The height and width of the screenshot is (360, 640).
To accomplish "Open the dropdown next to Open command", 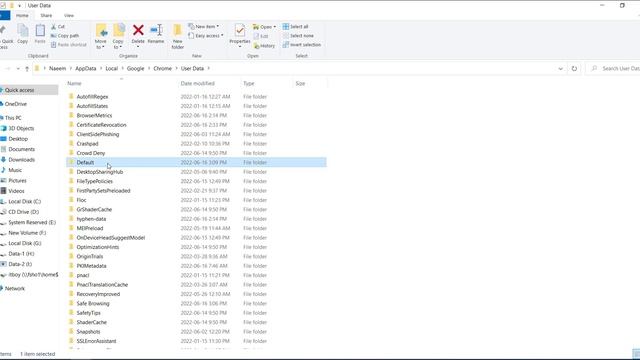I will click(275, 27).
